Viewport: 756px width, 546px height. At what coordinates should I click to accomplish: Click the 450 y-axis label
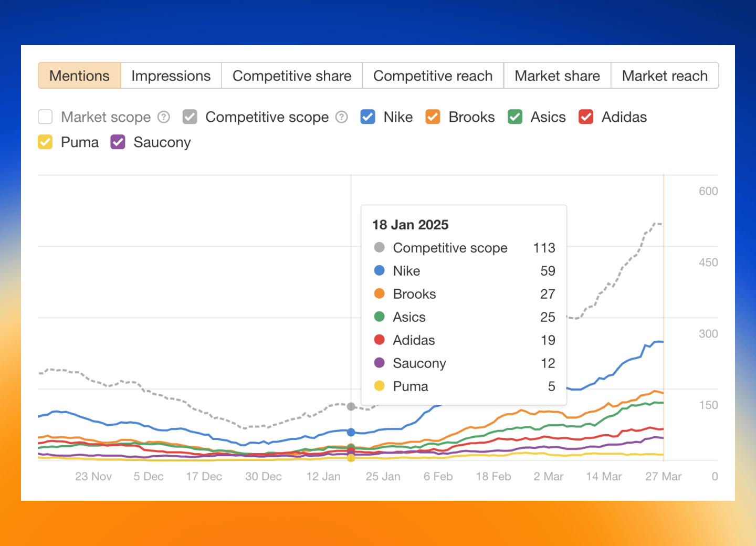coord(708,262)
